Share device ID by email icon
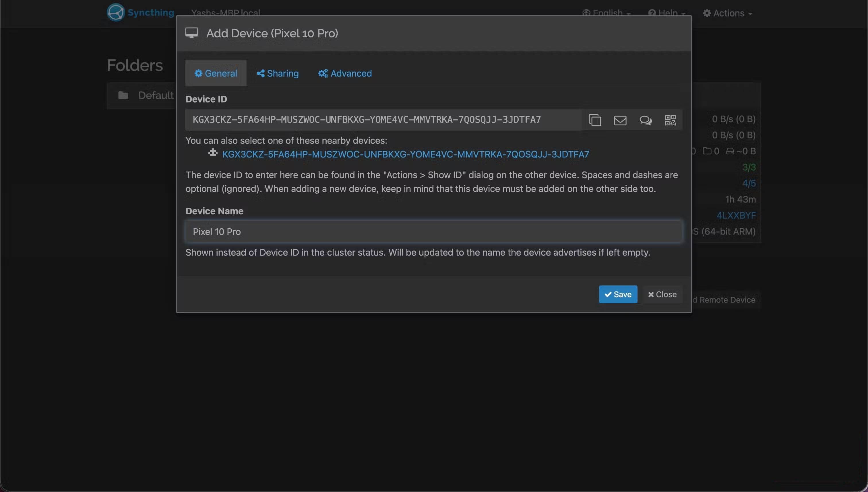The height and width of the screenshot is (492, 868). pyautogui.click(x=620, y=120)
